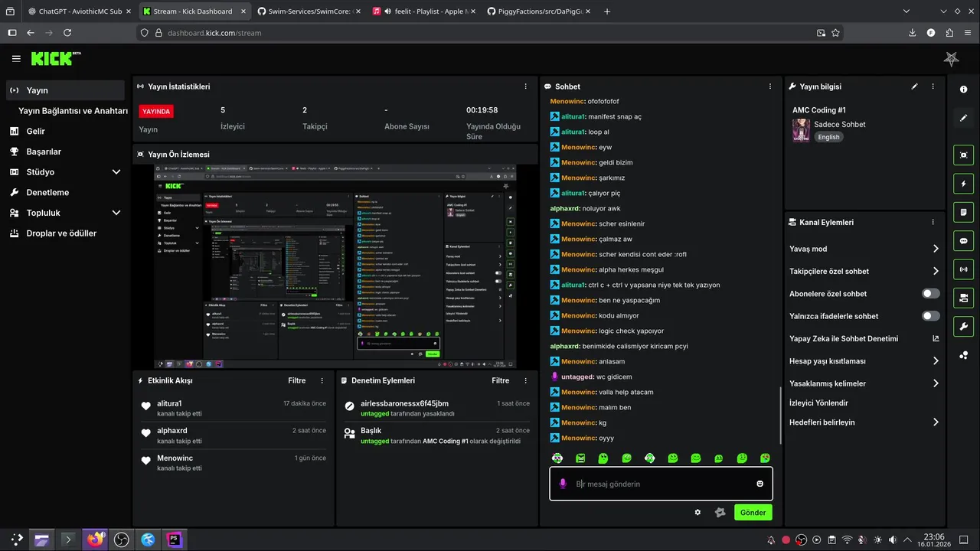Screen dimensions: 980x551
Task: Toggle the stream preview widget icon in sidebar
Action: click(x=963, y=155)
